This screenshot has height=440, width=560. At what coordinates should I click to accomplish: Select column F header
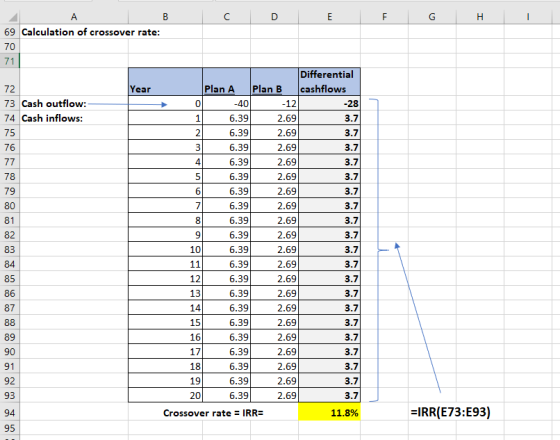[384, 17]
